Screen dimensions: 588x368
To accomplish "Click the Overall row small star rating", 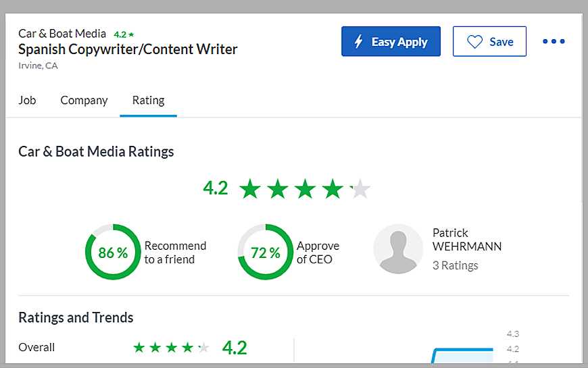I will 171,348.
